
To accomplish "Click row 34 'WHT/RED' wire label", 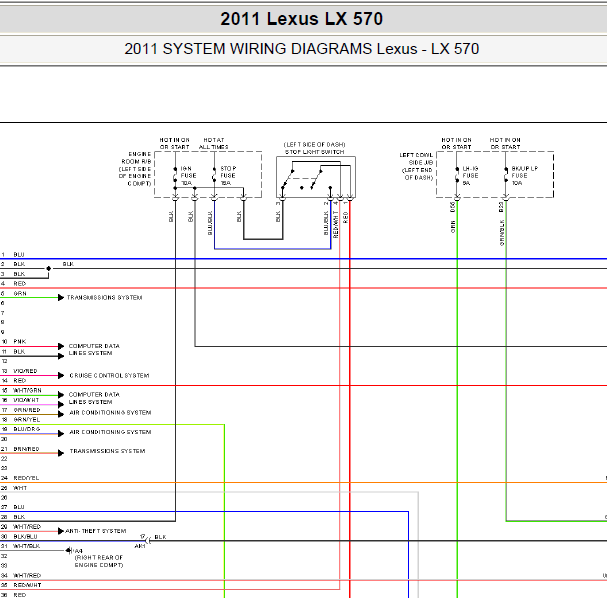I will pos(27,576).
